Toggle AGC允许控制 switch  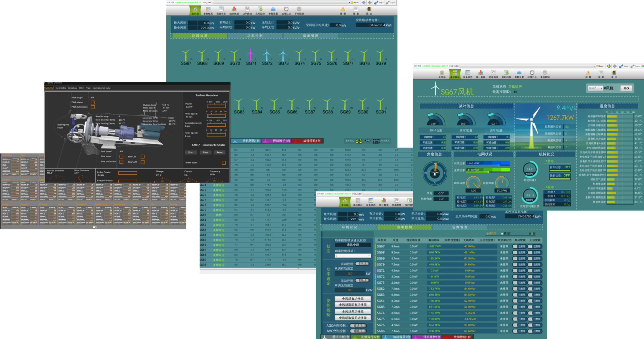click(358, 326)
